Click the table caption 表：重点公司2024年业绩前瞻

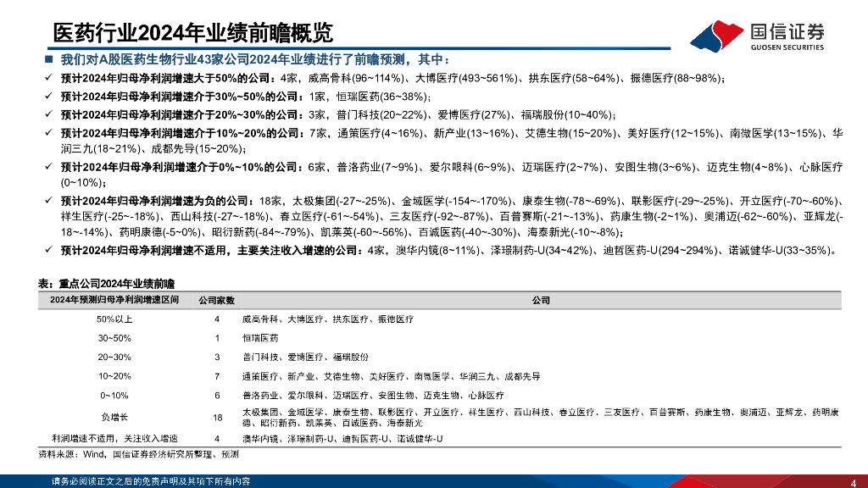click(x=106, y=284)
